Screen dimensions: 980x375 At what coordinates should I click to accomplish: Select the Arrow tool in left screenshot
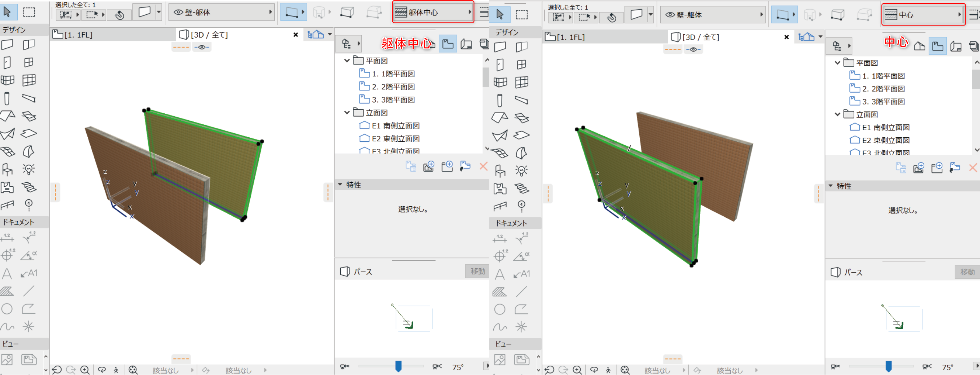pyautogui.click(x=7, y=12)
